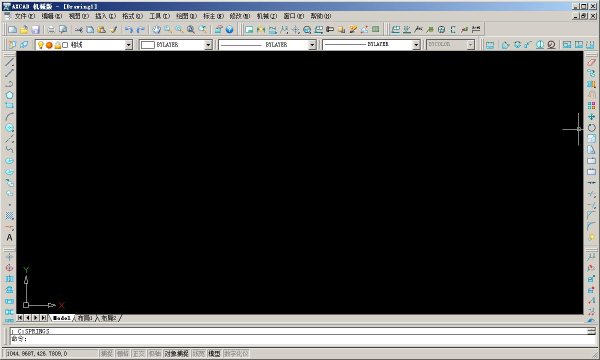Click the blue Help globe icon
The width and height of the screenshot is (600, 360).
(230, 29)
